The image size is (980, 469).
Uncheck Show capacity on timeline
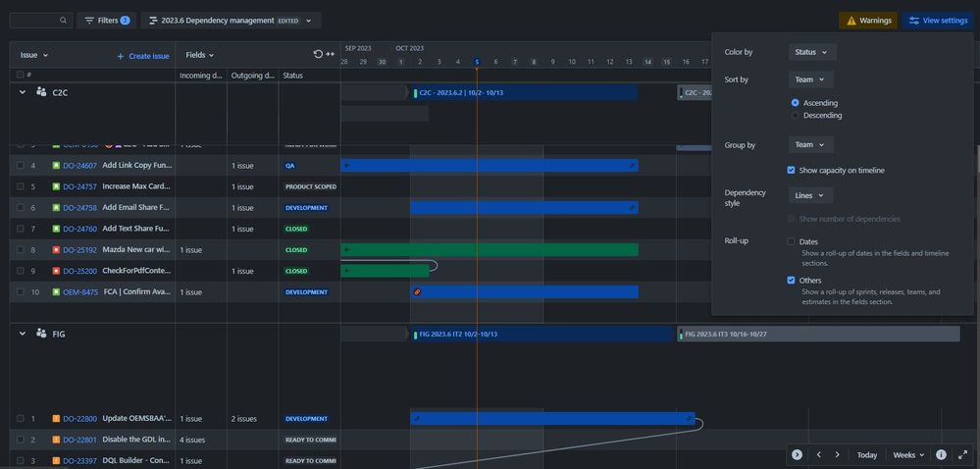pyautogui.click(x=792, y=170)
